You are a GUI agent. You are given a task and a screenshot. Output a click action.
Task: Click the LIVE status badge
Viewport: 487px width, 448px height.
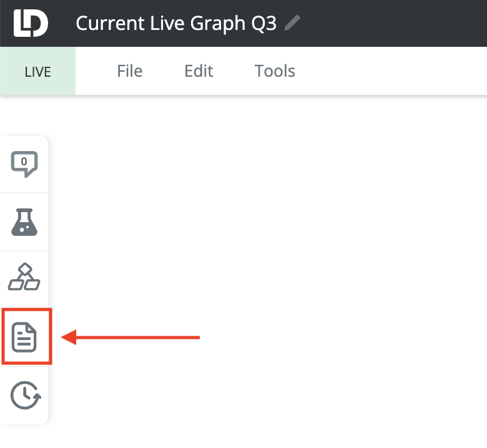(37, 72)
